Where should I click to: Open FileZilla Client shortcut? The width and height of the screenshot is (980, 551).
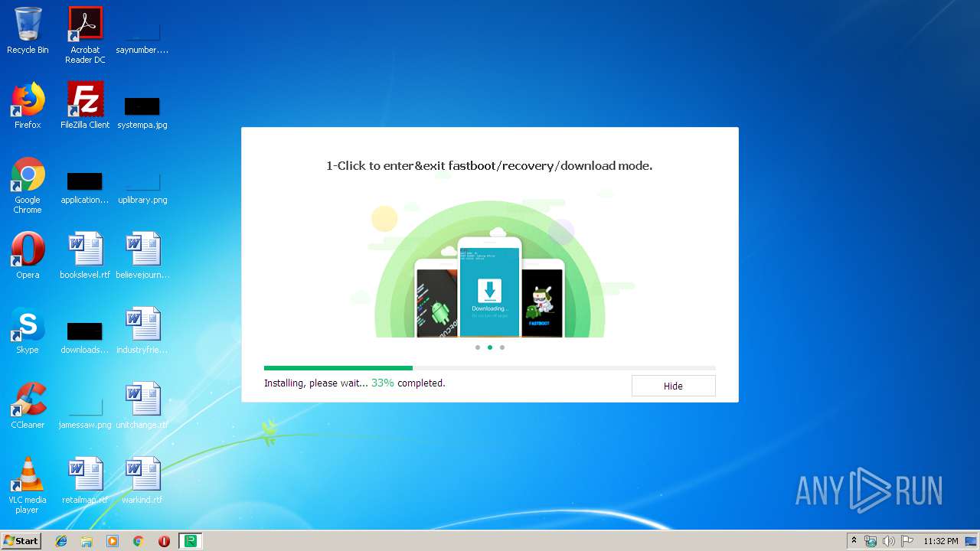coord(85,106)
